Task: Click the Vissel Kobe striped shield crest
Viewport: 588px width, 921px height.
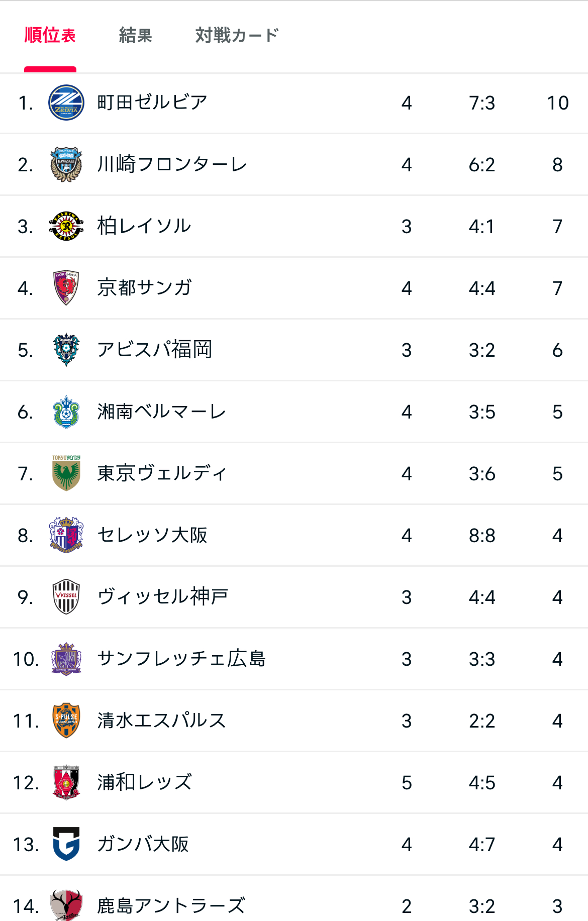Action: [66, 597]
